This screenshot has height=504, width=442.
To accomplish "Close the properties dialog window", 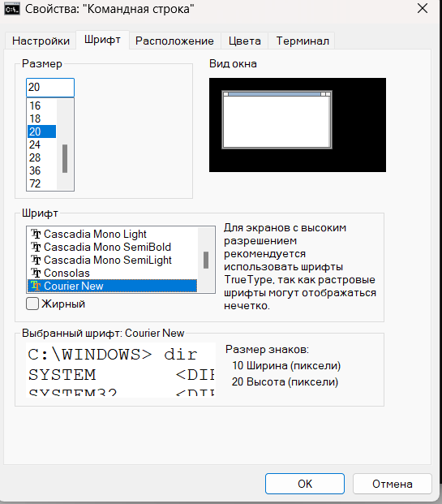I will (x=423, y=8).
